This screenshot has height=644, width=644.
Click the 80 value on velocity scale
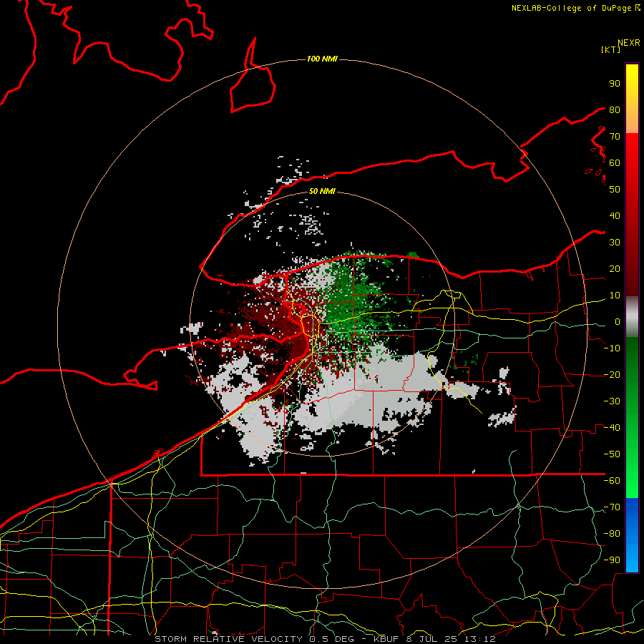coord(615,110)
